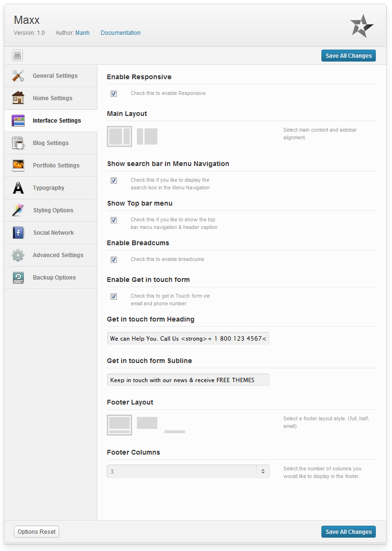Open the Documentation link

(121, 33)
